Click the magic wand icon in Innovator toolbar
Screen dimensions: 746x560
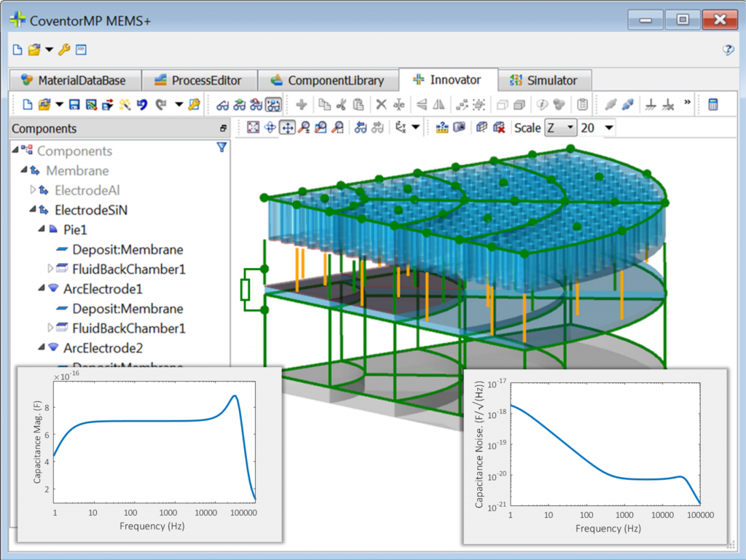[x=125, y=105]
